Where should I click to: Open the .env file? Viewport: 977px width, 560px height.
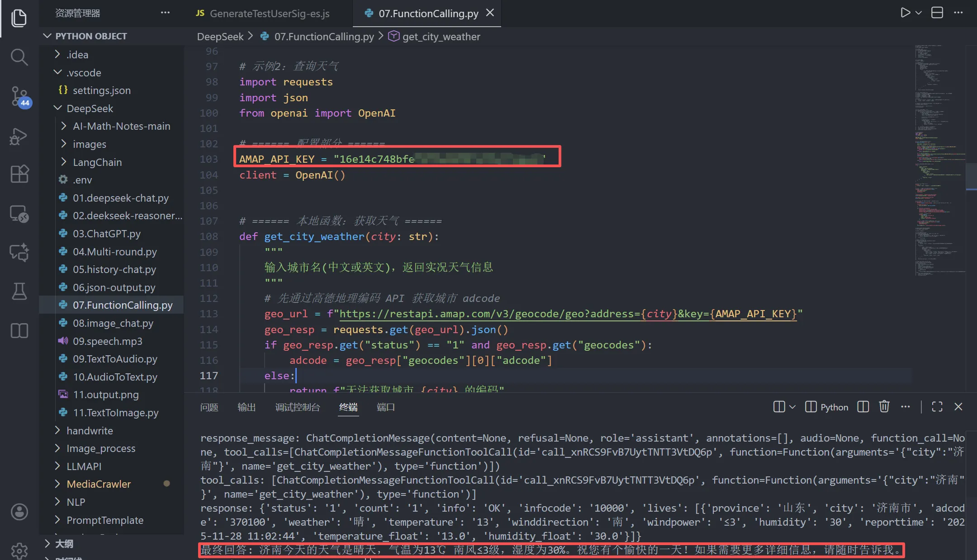[x=82, y=180]
